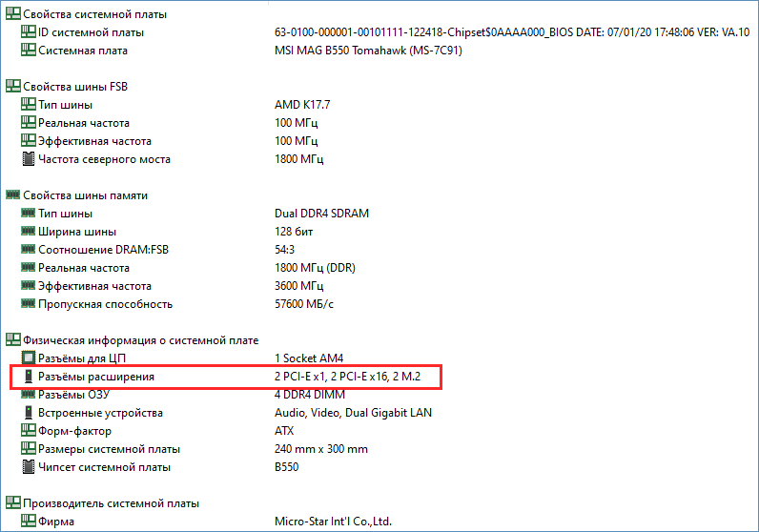Click the "54:3" DRAM:FSB ratio value
This screenshot has width=759, height=532.
click(284, 250)
